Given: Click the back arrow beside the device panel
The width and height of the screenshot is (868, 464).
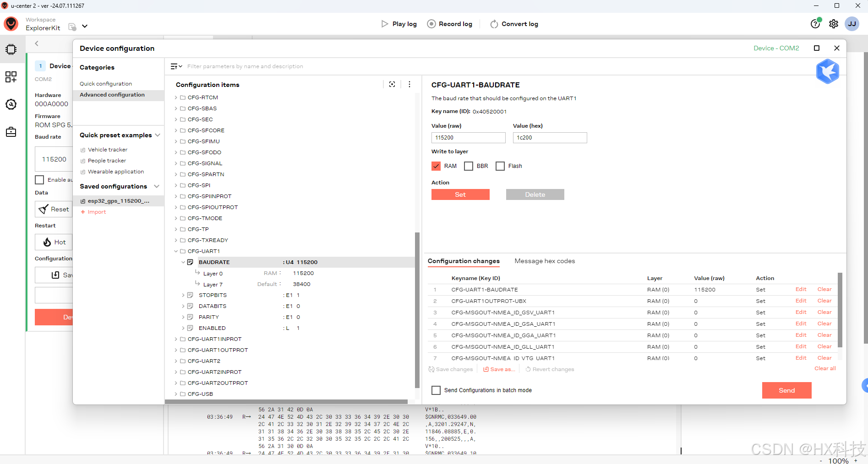Looking at the screenshot, I should click(37, 43).
